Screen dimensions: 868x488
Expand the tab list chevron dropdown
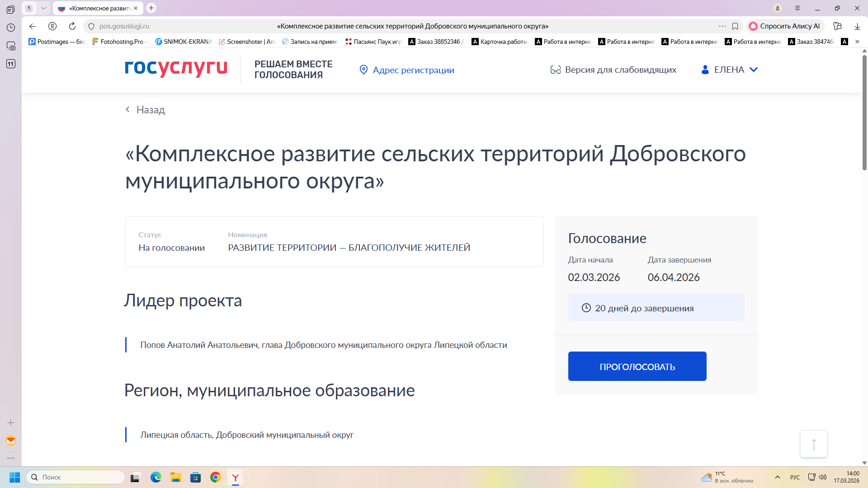coord(43,8)
